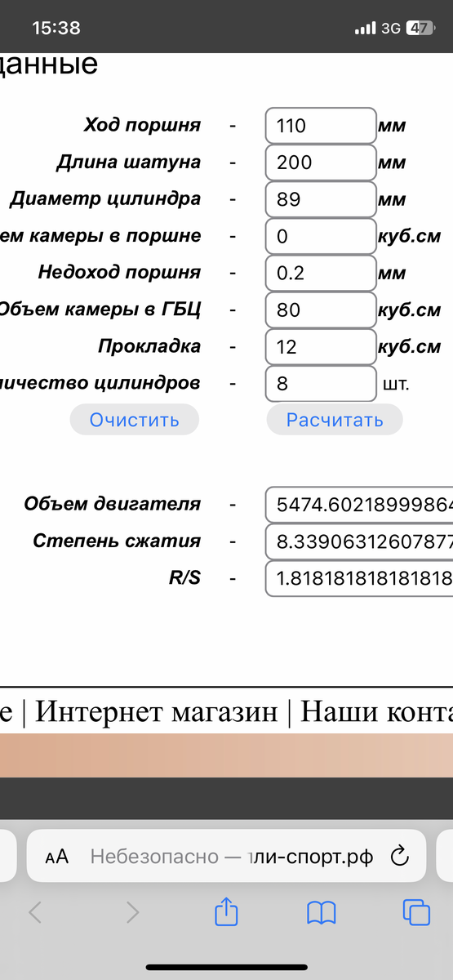Tap the Ход поршня label
Viewport: 453px width, 980px height.
pyautogui.click(x=142, y=126)
